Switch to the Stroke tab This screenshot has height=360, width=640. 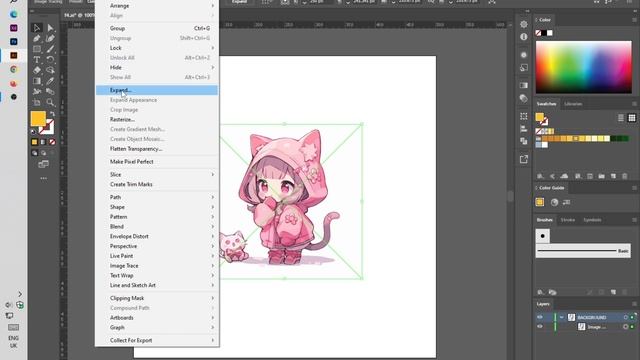point(568,220)
